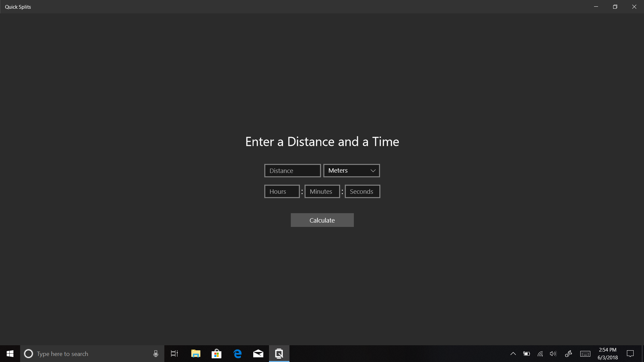Image resolution: width=644 pixels, height=362 pixels.
Task: Open the touch keyboard icon
Action: (x=585, y=354)
